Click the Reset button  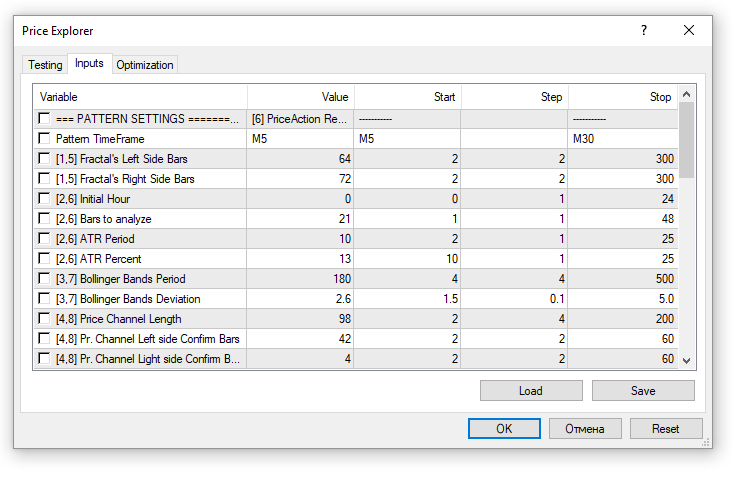pyautogui.click(x=665, y=429)
